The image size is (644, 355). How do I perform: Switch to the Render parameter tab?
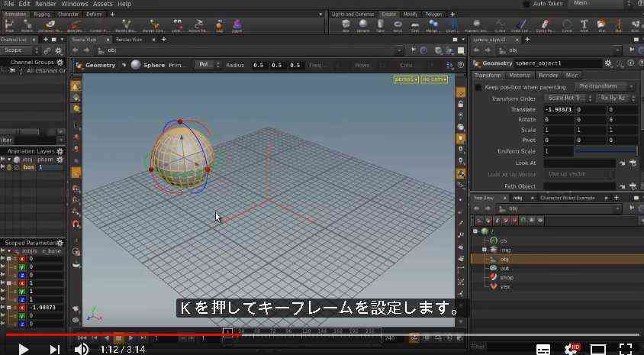[x=549, y=75]
